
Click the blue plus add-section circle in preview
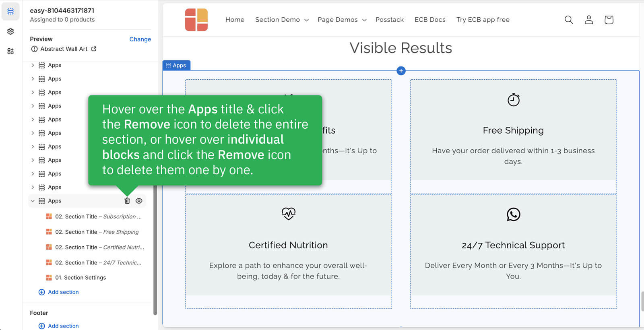click(401, 71)
